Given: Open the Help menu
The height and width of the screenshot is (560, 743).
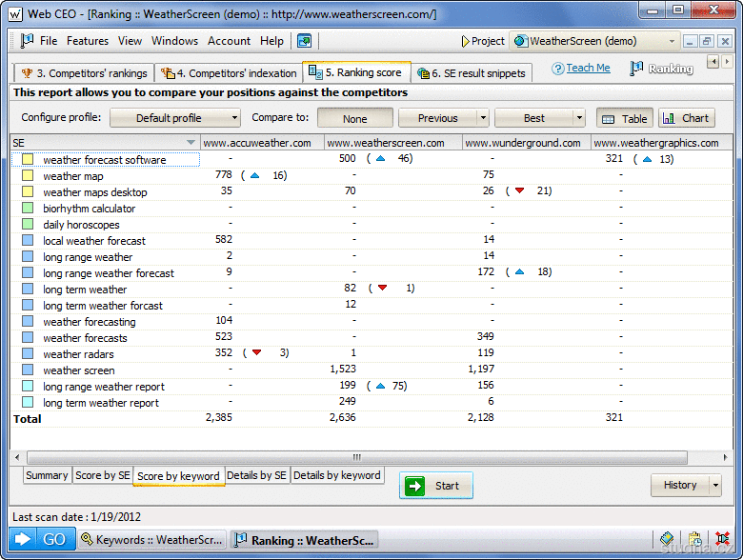Looking at the screenshot, I should 271,41.
